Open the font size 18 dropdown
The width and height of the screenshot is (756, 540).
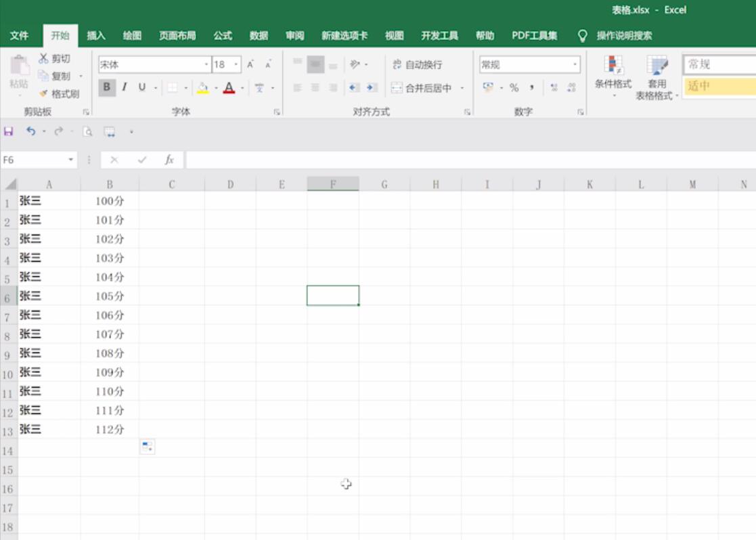(236, 64)
